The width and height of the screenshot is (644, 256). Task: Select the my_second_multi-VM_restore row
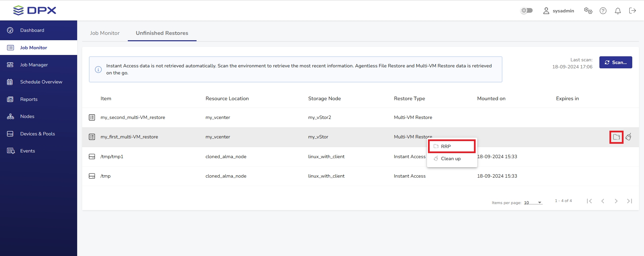(133, 118)
